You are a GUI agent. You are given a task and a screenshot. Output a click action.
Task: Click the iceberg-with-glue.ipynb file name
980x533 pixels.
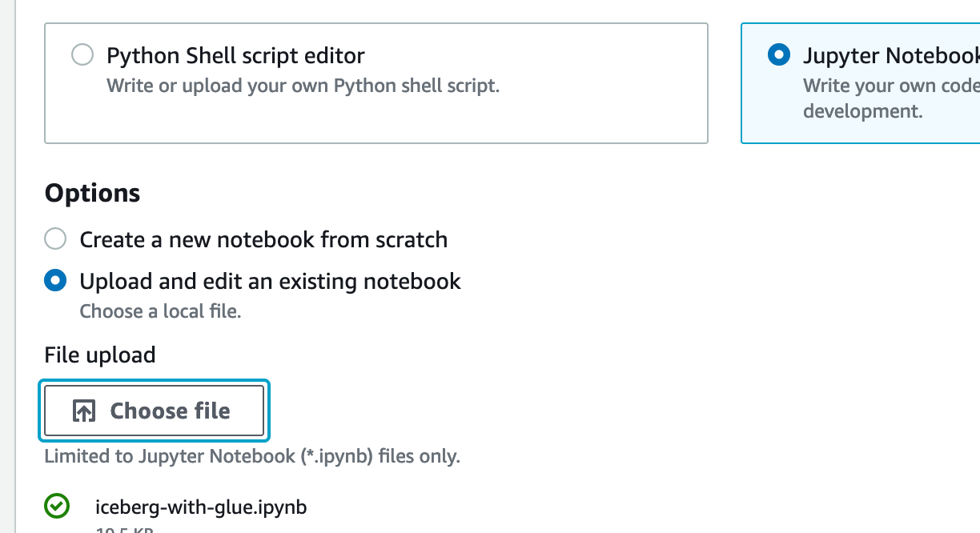pyautogui.click(x=201, y=507)
